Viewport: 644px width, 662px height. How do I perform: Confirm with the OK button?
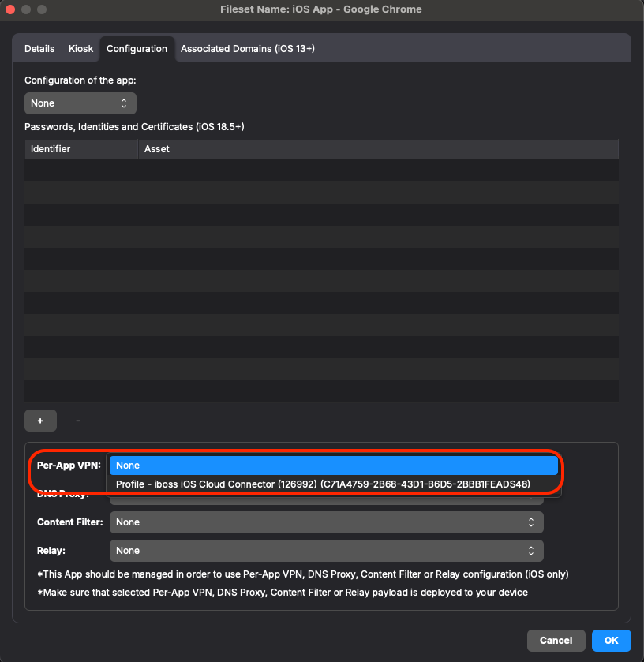tap(611, 641)
